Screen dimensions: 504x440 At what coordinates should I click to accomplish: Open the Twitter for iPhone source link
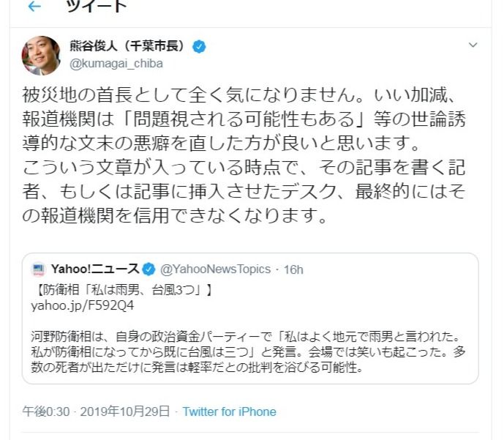229,411
